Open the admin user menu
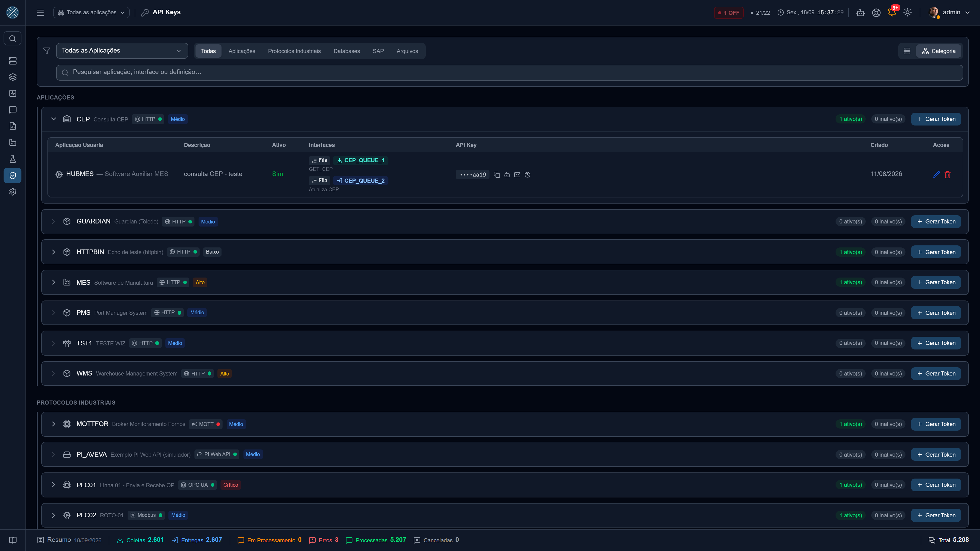980x551 pixels. point(949,12)
